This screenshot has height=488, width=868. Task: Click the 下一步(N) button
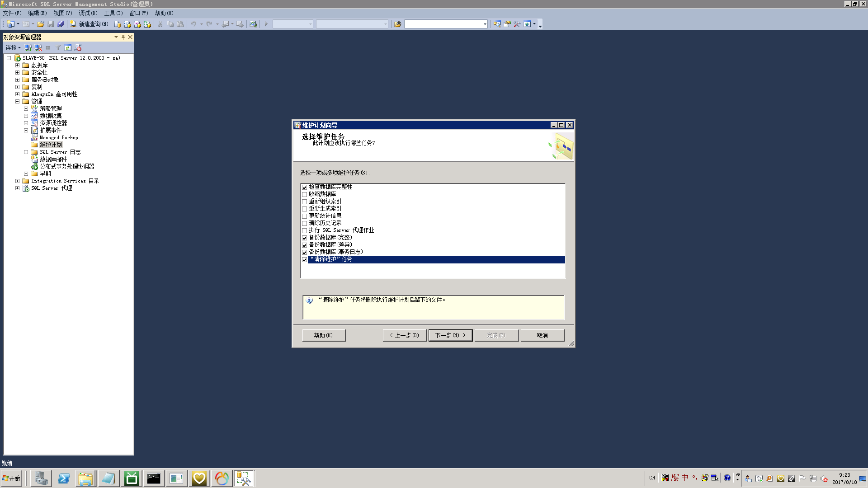[450, 335]
